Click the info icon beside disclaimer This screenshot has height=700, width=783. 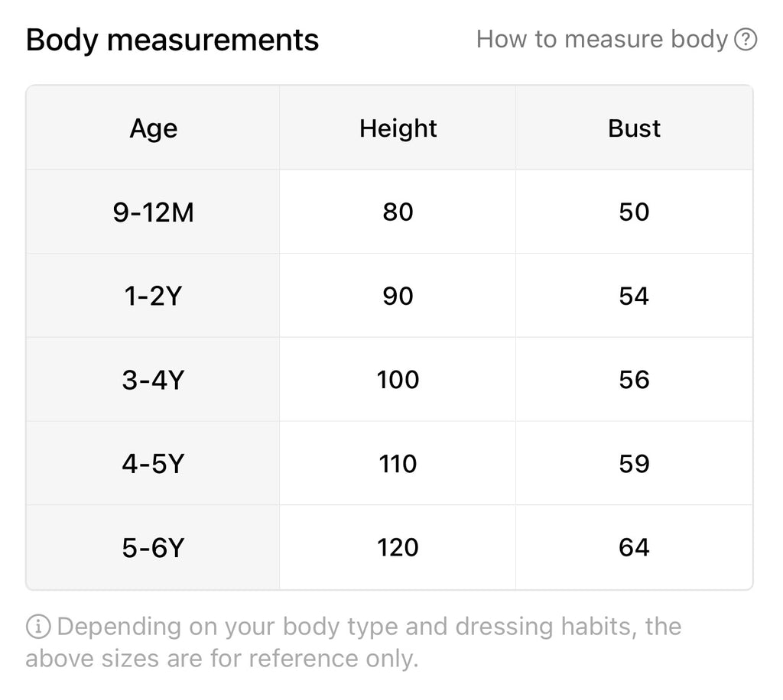pyautogui.click(x=38, y=627)
